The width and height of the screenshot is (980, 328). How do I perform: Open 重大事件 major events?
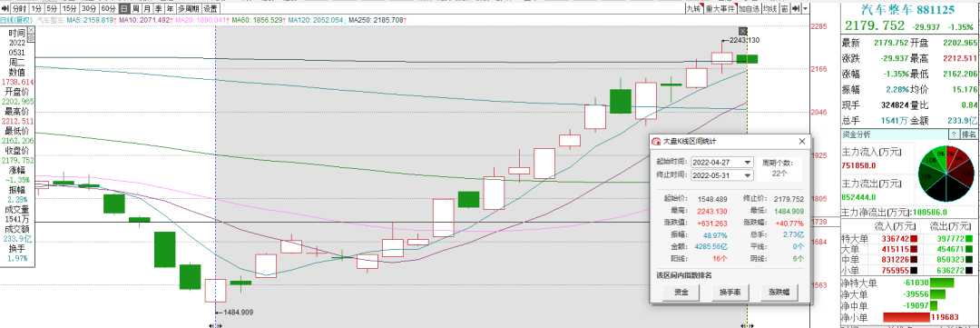click(720, 9)
